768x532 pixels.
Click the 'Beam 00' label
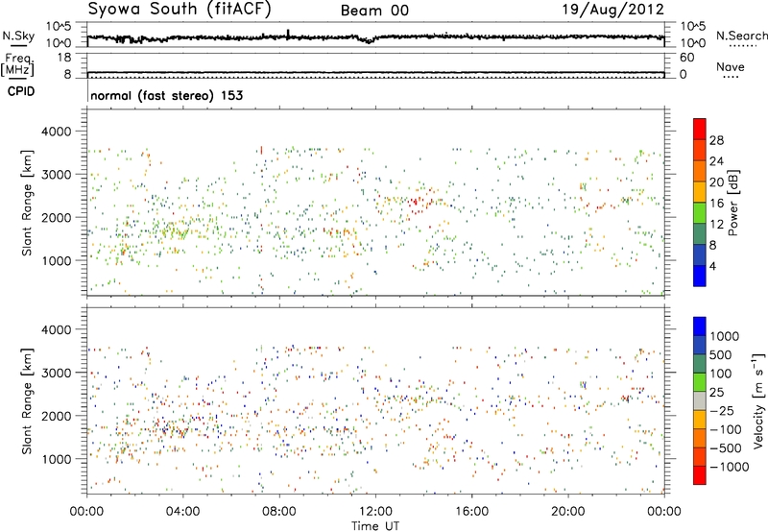click(374, 11)
